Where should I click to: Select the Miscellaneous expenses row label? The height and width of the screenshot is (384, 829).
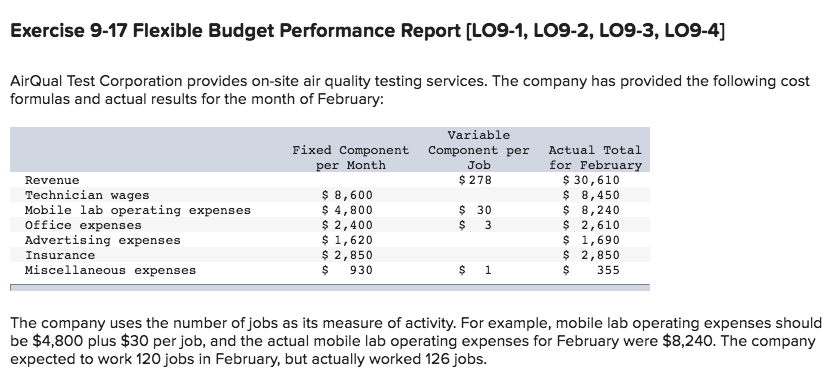coord(110,270)
